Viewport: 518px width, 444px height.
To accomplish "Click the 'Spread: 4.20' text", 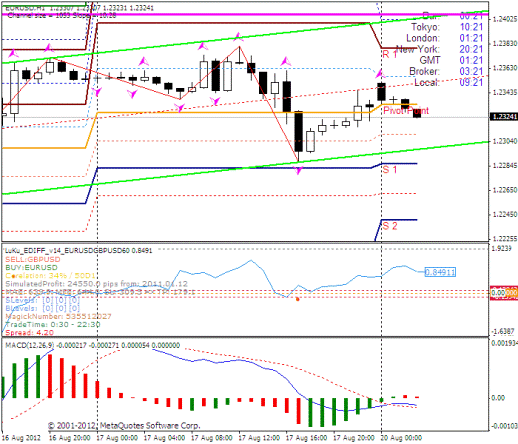I will click(x=29, y=333).
